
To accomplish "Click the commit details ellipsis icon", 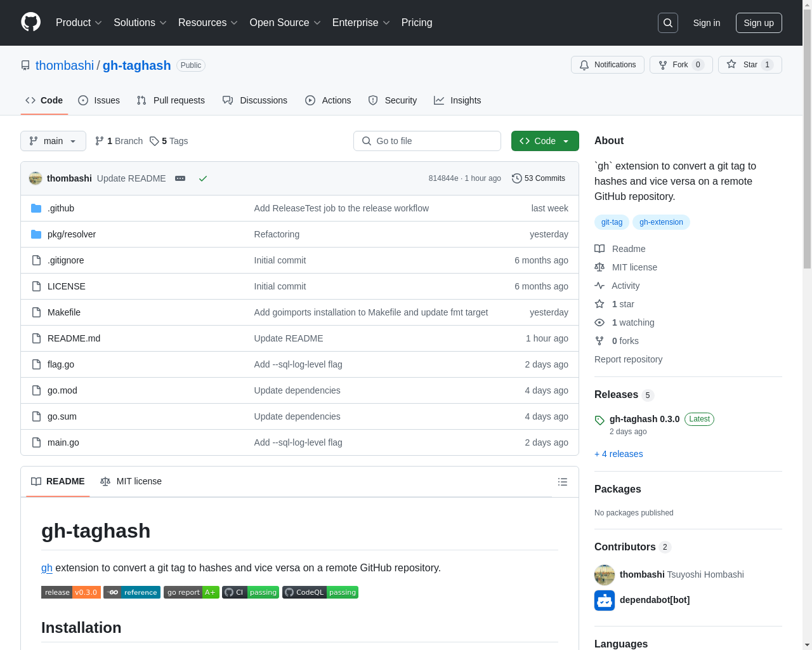I will click(x=180, y=178).
